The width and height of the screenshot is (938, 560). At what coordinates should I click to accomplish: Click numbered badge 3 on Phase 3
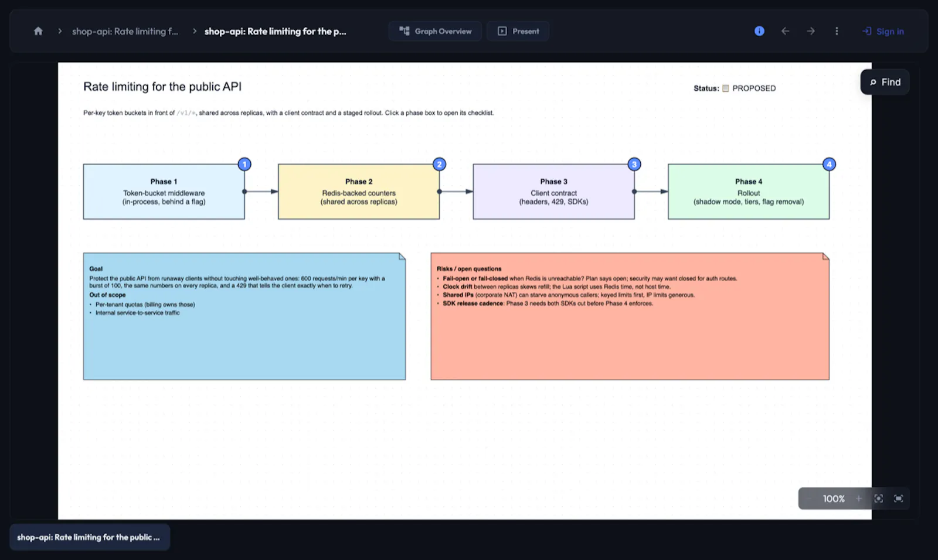pos(634,164)
